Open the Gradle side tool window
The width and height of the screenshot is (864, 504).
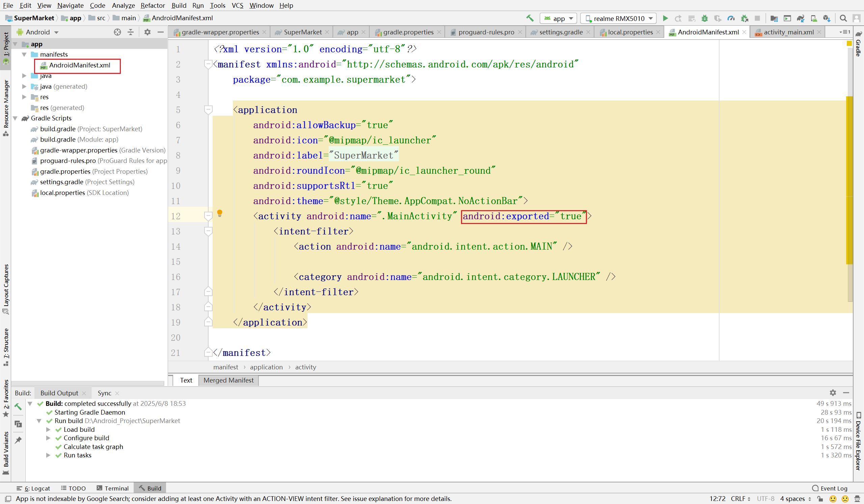point(858,45)
